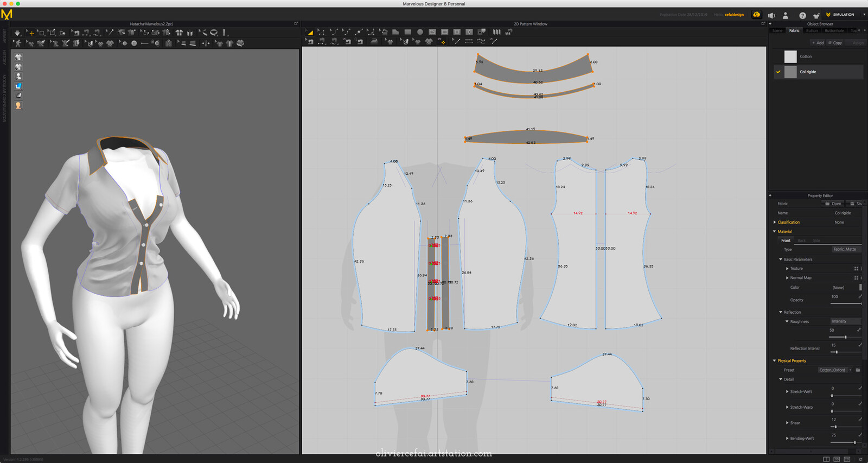
Task: Expand the Normal Map property
Action: [x=787, y=277]
